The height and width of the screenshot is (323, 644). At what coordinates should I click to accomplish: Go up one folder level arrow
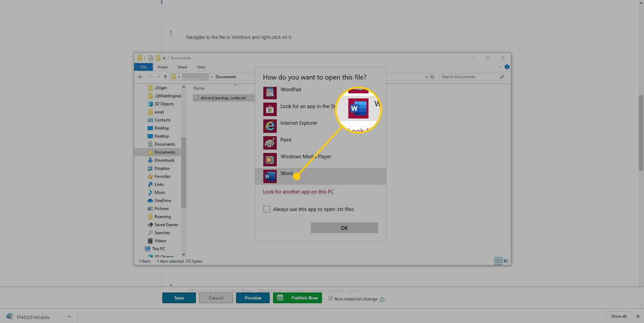(165, 77)
